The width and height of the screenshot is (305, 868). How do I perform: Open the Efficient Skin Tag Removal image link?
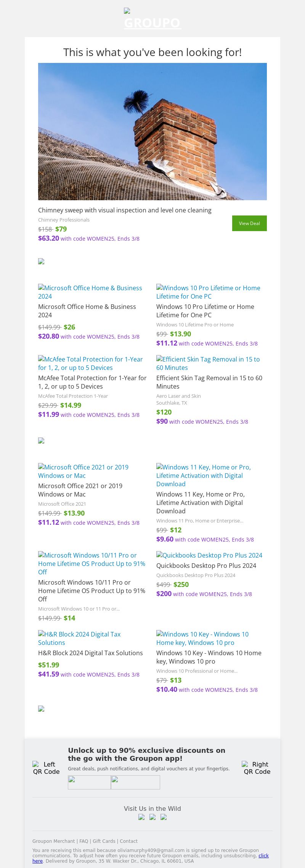208,363
